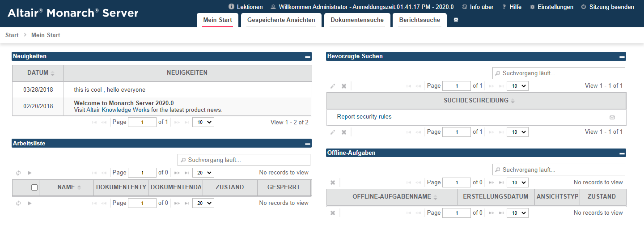Click envelope icon on Report security rules row
The width and height of the screenshot is (644, 225).
point(612,117)
